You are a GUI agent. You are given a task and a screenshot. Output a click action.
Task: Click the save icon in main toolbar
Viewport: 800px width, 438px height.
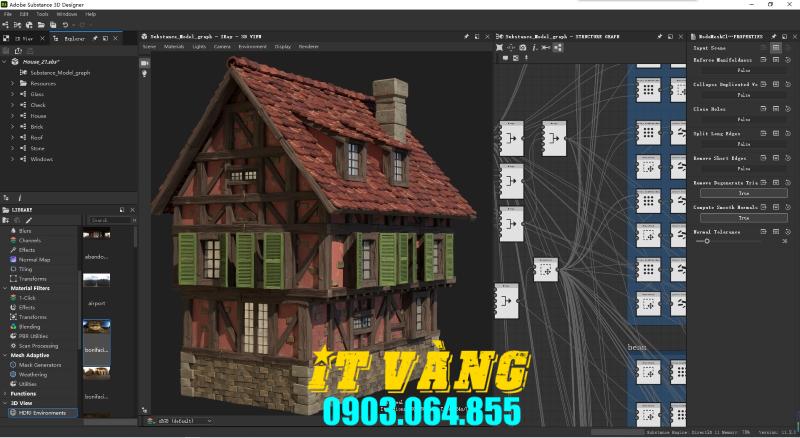[53, 25]
